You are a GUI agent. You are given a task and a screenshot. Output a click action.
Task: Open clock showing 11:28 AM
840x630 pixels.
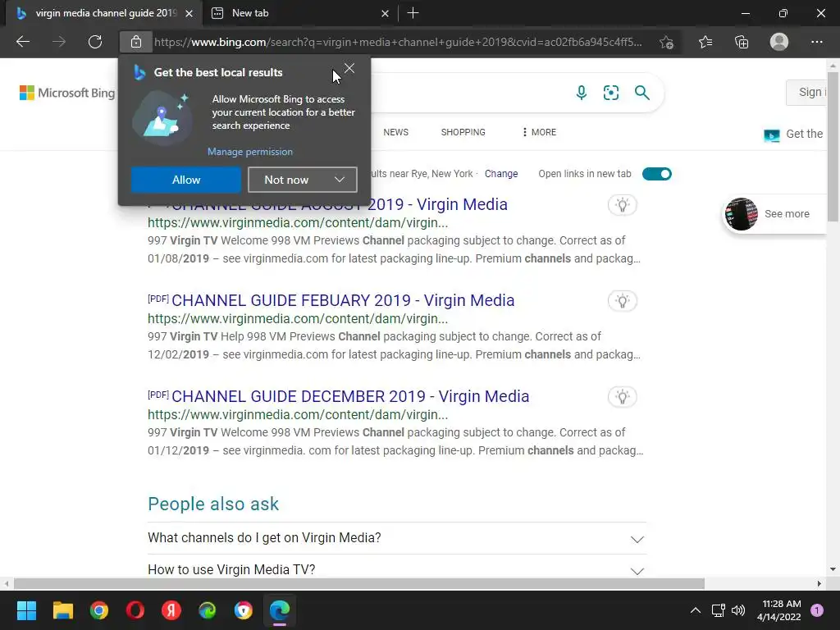tap(778, 610)
